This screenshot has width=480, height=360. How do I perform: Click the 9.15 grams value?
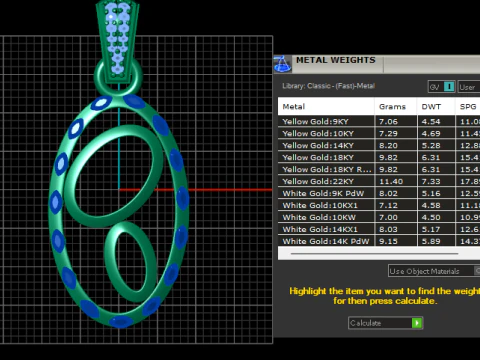[x=388, y=241]
